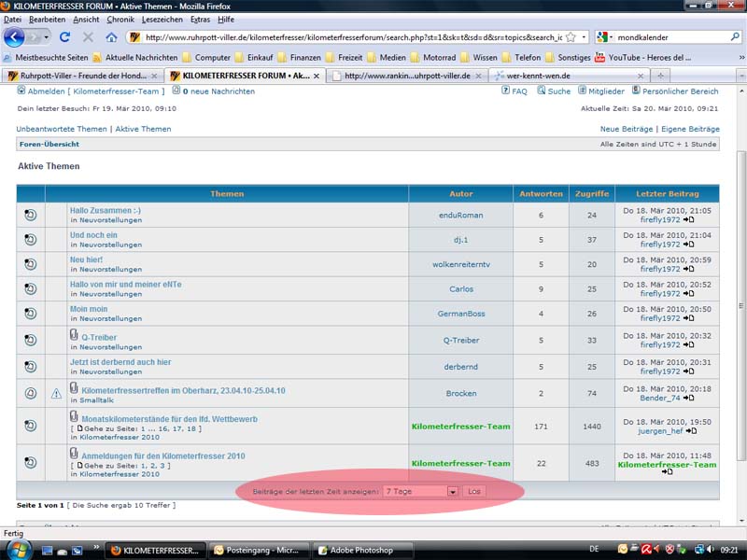The width and height of the screenshot is (747, 560).
Task: Open the back/forward history dropdown arrow
Action: coord(45,37)
